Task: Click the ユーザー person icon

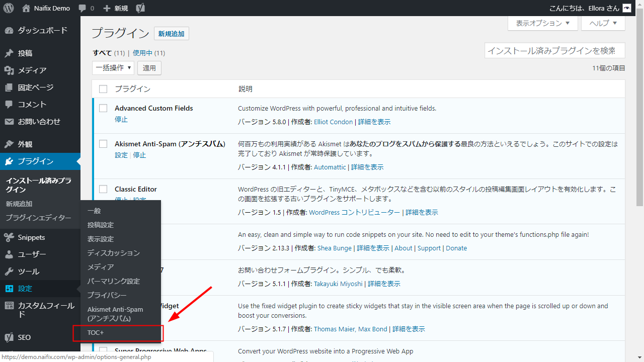Action: [9, 254]
